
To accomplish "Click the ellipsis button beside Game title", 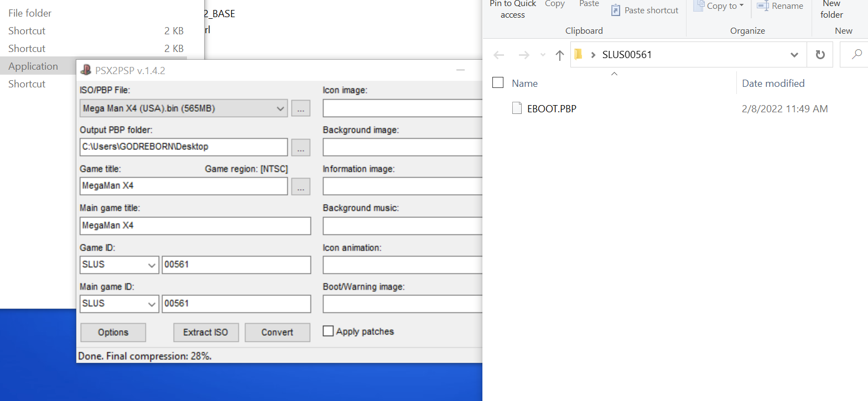I will pyautogui.click(x=301, y=187).
